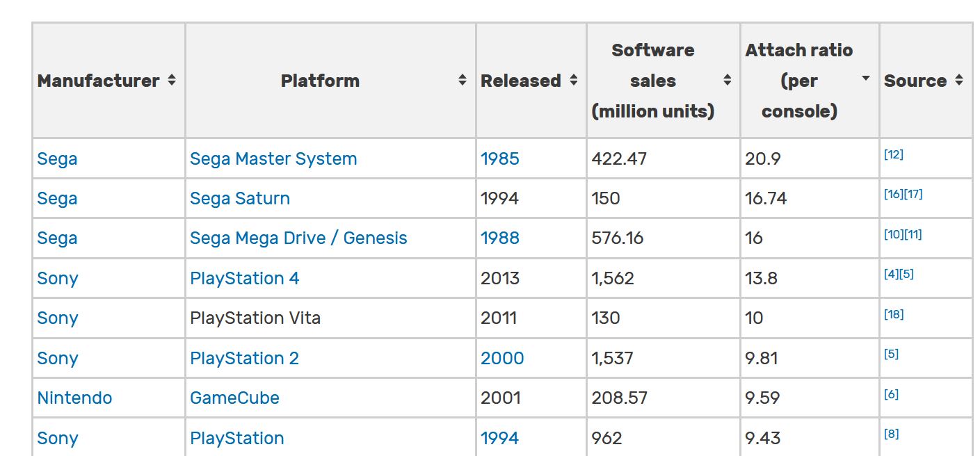The height and width of the screenshot is (456, 980).
Task: Open citation [6] for GameCube
Action: pyautogui.click(x=891, y=394)
